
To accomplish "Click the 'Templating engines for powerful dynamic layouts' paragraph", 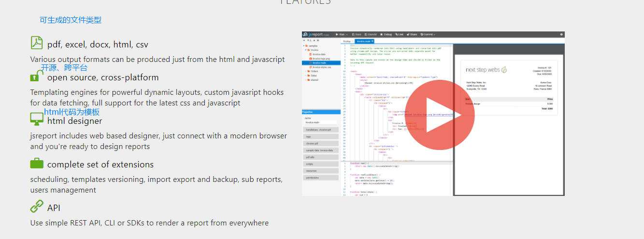I will pos(157,97).
